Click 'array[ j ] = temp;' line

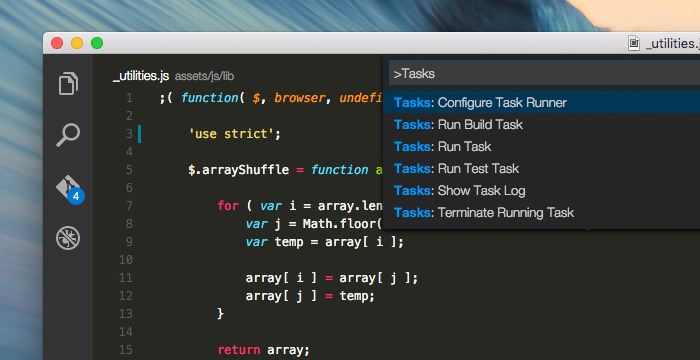coord(310,296)
